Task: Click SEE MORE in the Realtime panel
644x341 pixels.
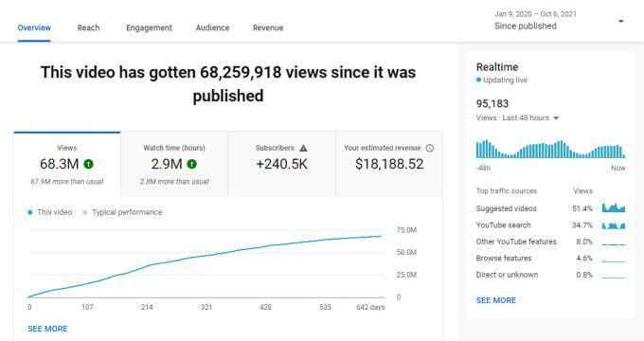Action: click(x=495, y=300)
